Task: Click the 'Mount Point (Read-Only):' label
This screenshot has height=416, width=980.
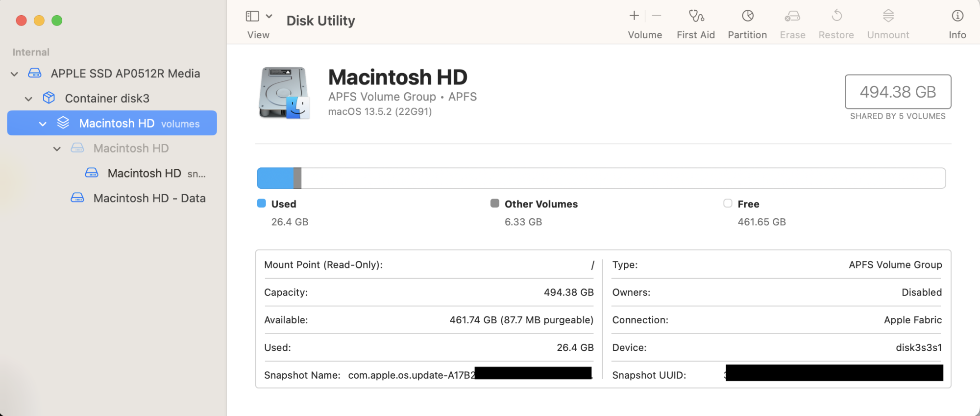Action: pos(323,265)
